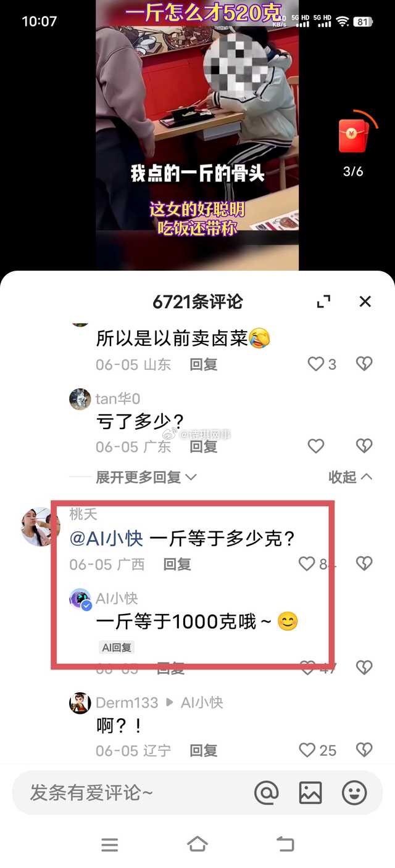This screenshot has width=395, height=868.
Task: Expand comments panel to full screen
Action: point(323,301)
